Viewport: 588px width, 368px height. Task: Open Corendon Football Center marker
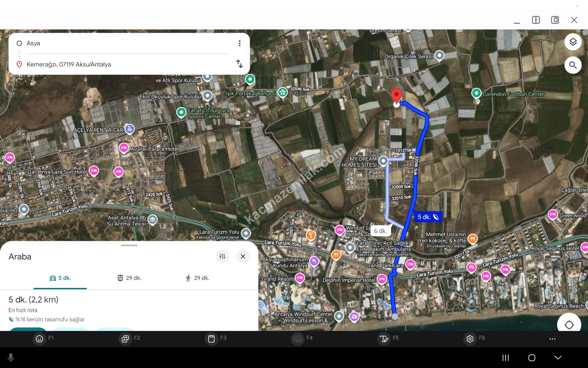[x=476, y=93]
